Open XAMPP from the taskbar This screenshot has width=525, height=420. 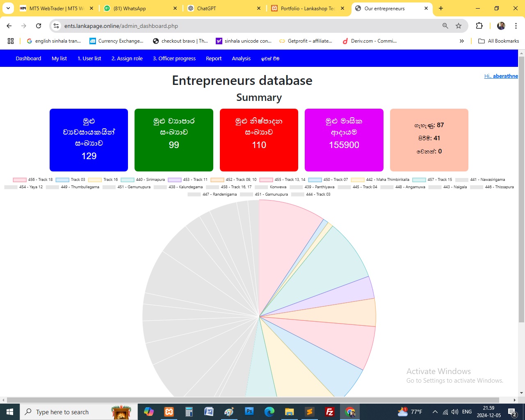point(169,412)
